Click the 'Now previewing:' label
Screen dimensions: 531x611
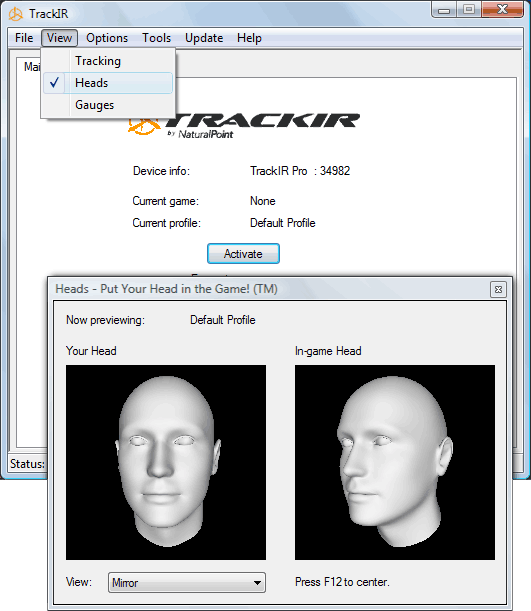pos(105,320)
